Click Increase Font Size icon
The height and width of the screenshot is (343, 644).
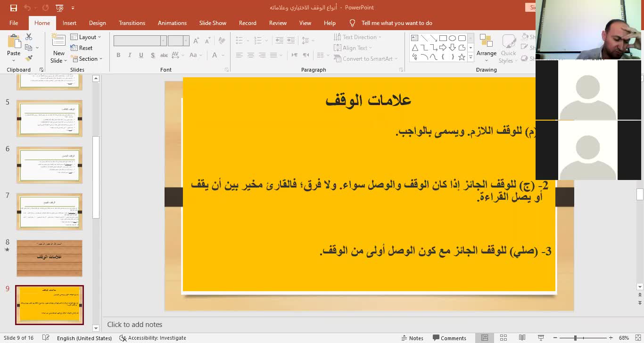(196, 41)
